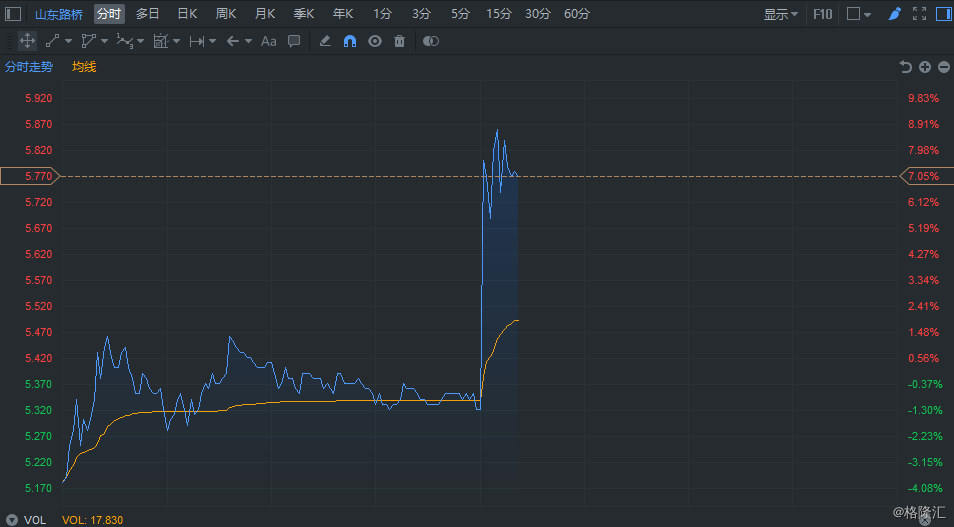This screenshot has height=527, width=954.
Task: Select the Aa text tool
Action: (x=268, y=41)
